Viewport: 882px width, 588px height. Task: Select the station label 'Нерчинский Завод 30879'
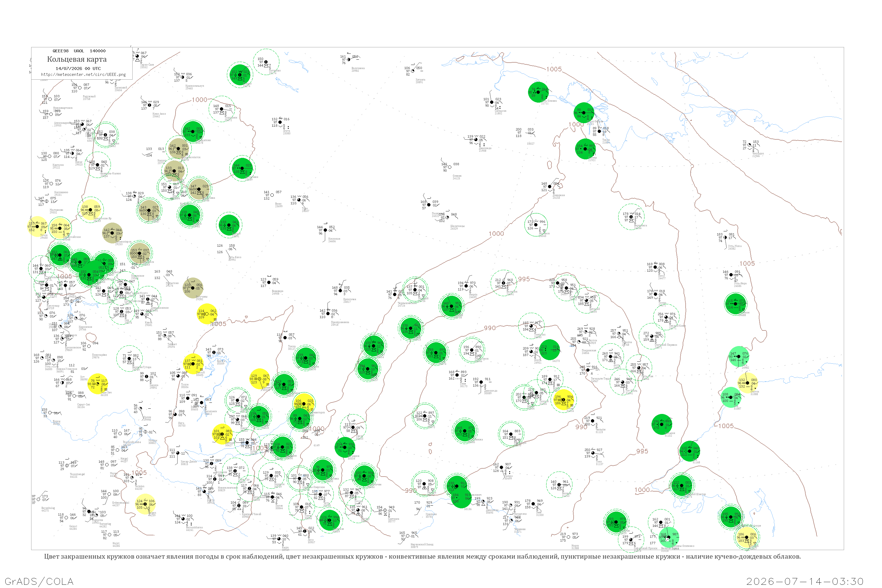point(422,546)
